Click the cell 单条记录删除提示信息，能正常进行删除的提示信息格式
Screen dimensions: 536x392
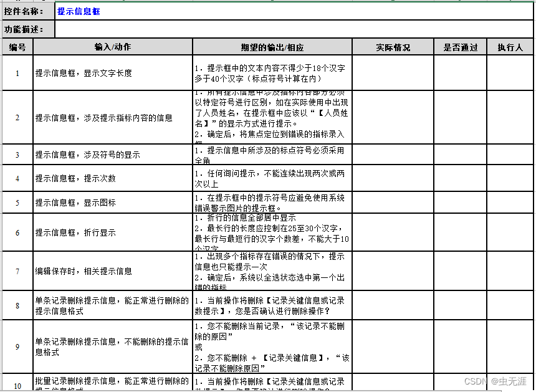point(113,305)
